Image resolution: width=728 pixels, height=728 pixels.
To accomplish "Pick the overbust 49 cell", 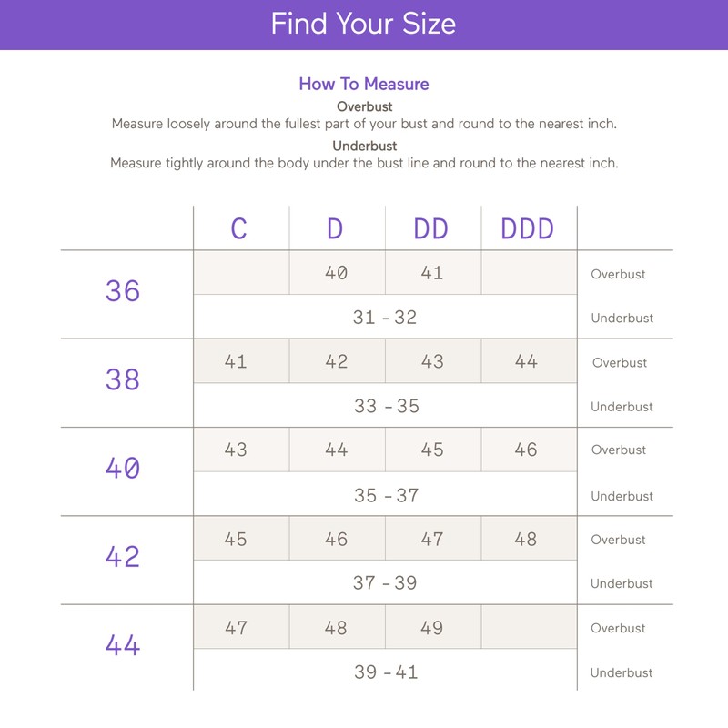I will tap(432, 628).
